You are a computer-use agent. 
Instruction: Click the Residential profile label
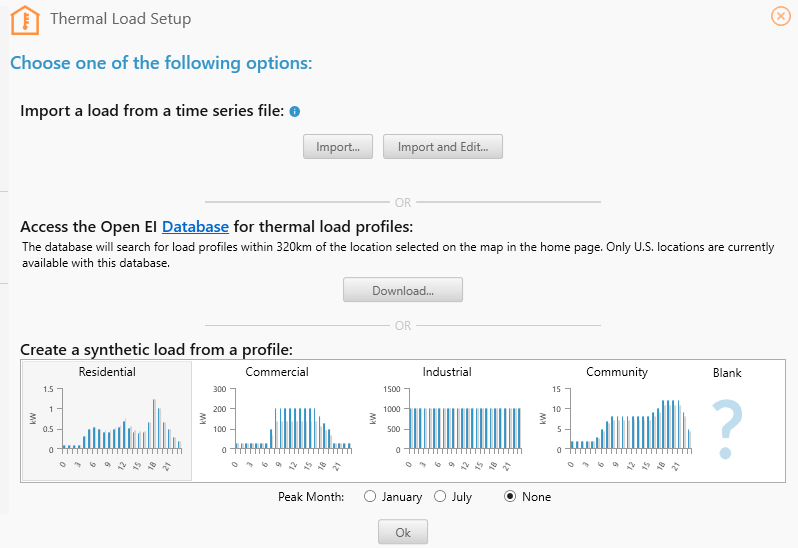tap(107, 372)
